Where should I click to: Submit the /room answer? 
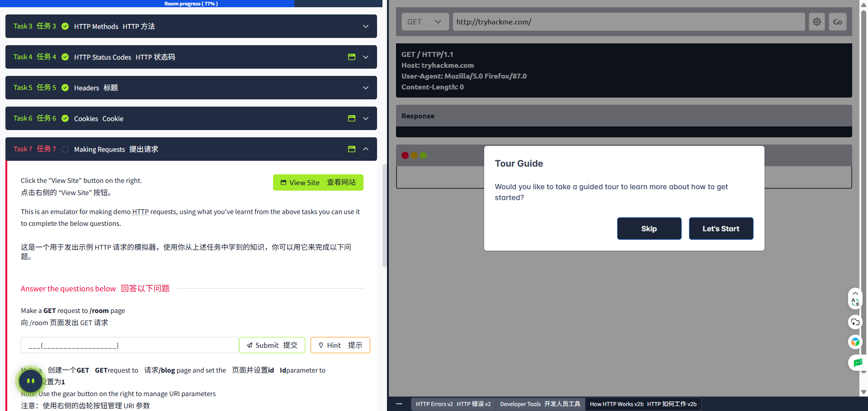point(272,345)
